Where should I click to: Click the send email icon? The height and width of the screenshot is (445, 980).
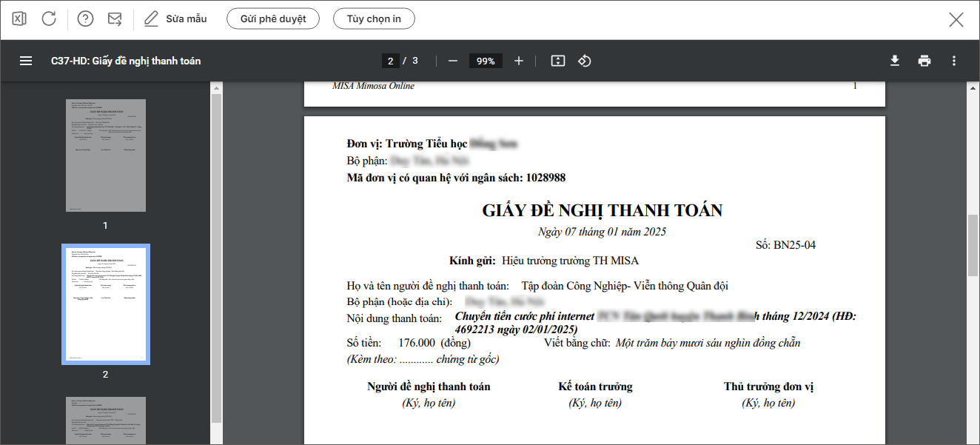pos(115,19)
